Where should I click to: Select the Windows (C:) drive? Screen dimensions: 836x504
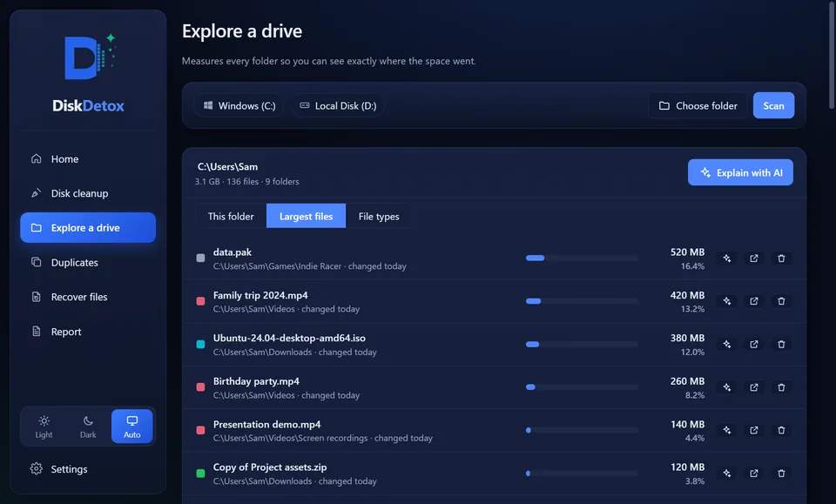coord(239,105)
